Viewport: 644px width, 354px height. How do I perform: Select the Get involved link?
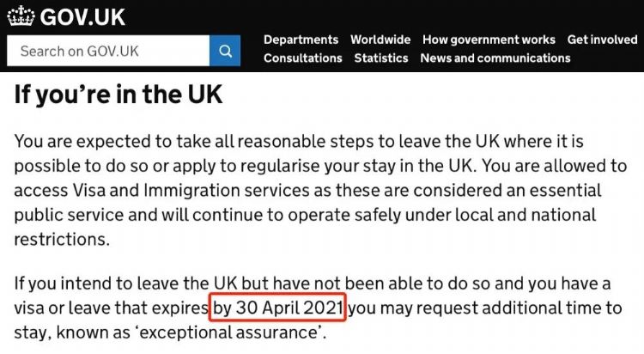[x=602, y=40]
